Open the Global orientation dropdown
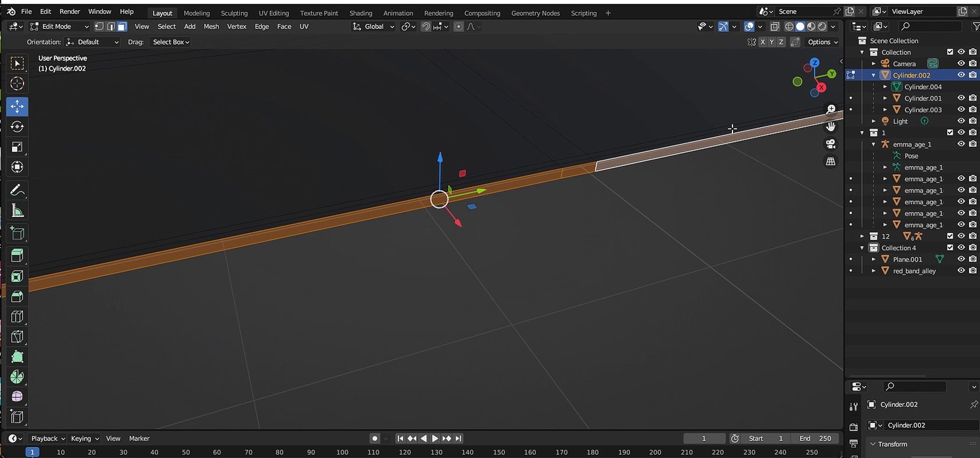The image size is (980, 458). point(374,26)
